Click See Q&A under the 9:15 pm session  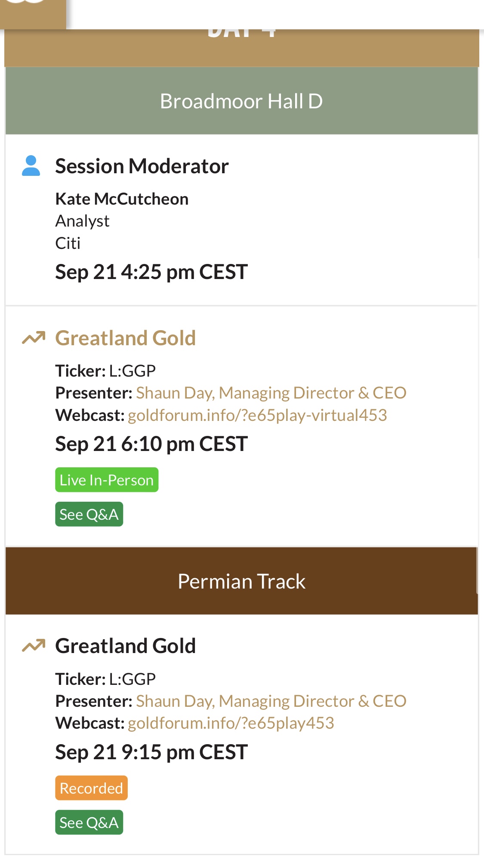coord(89,822)
